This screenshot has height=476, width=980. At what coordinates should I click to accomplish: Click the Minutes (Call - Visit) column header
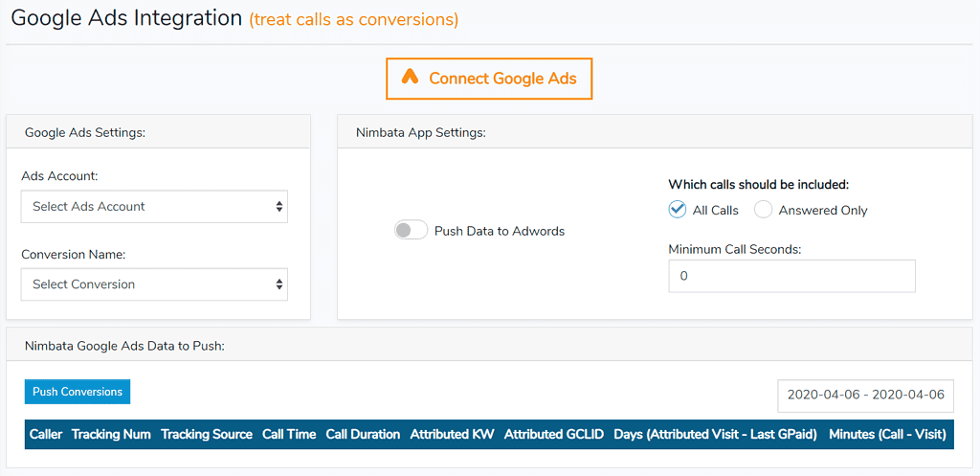point(887,434)
